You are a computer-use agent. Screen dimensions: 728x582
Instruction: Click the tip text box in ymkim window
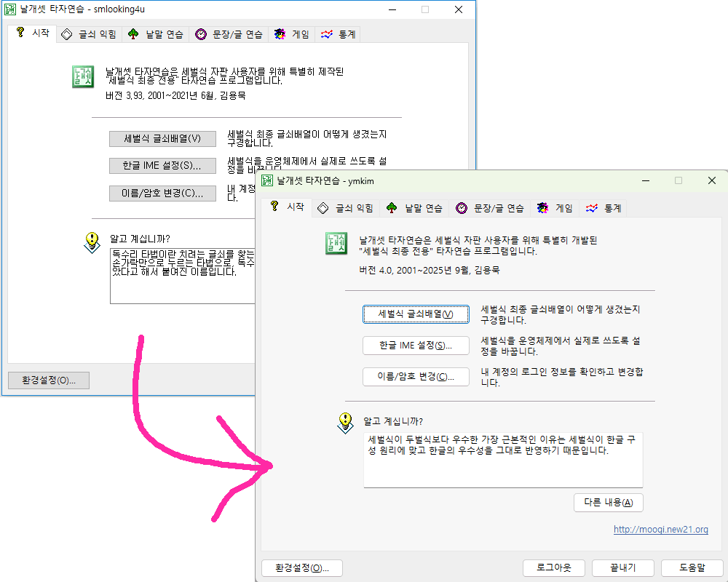[x=503, y=460]
